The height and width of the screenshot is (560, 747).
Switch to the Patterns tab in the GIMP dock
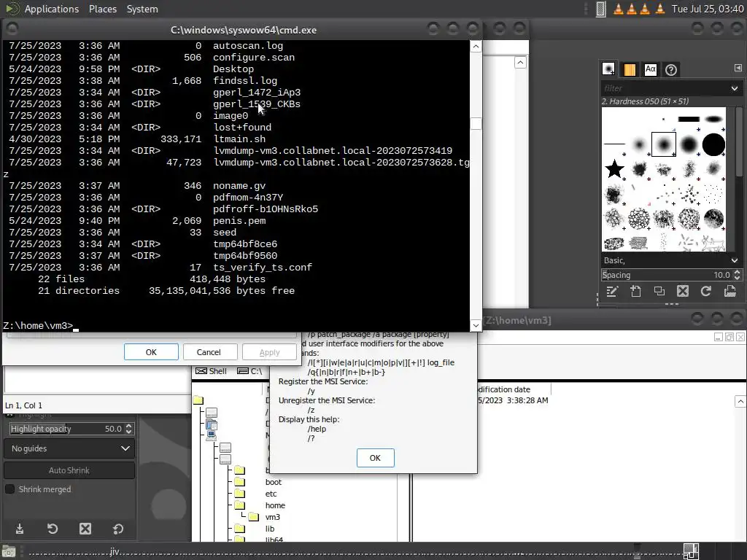point(630,69)
